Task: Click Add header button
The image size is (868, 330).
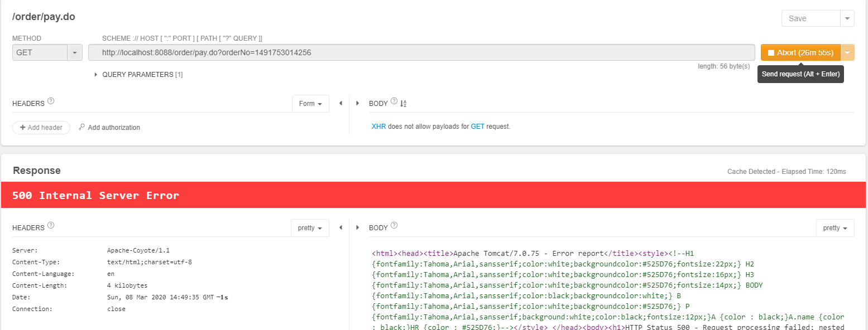Action: [x=41, y=128]
